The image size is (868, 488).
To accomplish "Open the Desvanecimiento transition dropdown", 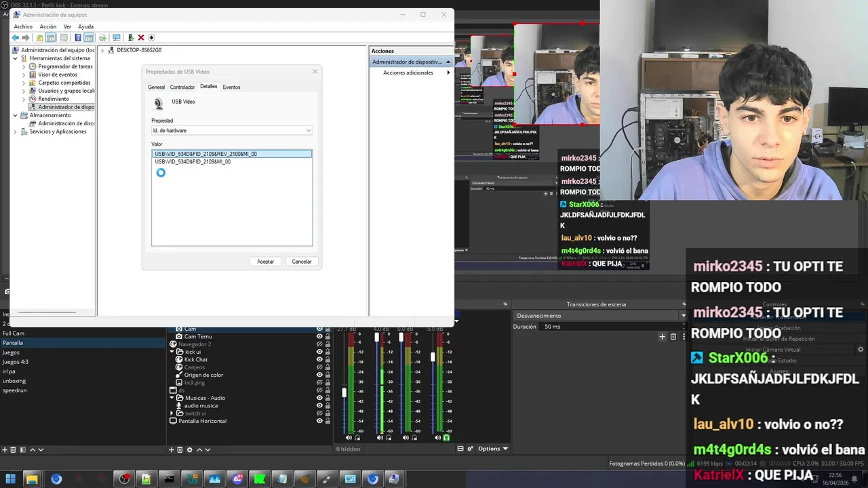I will point(600,316).
